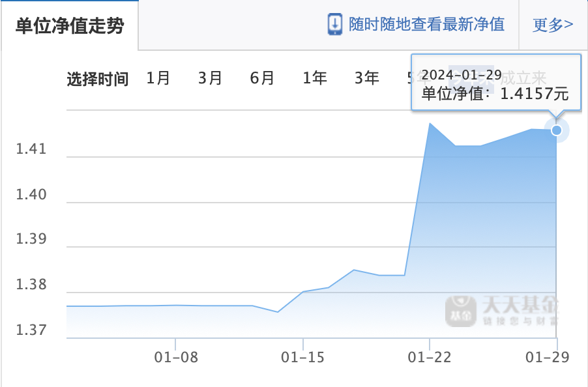This screenshot has height=387, width=588.
Task: Click the phone download icon
Action: 334,24
